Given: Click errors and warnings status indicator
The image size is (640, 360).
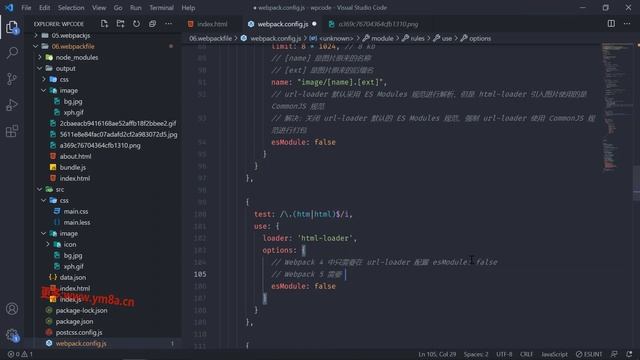Looking at the screenshot, I should coord(20,354).
